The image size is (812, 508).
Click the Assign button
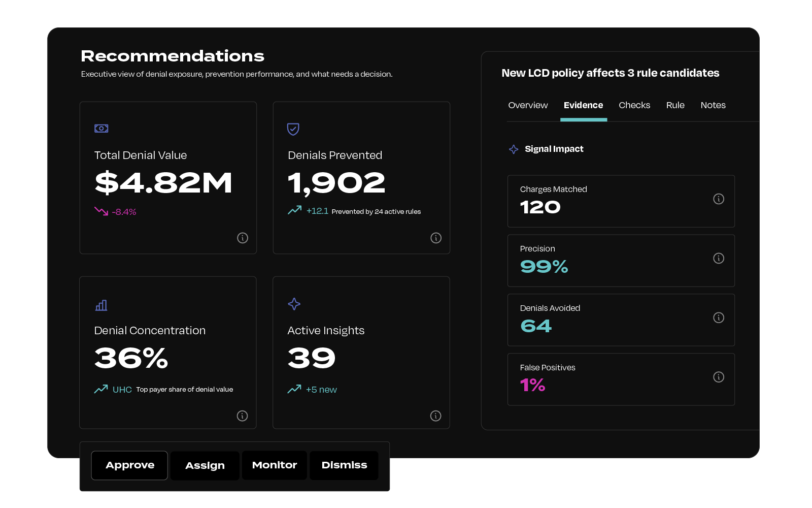[205, 465]
